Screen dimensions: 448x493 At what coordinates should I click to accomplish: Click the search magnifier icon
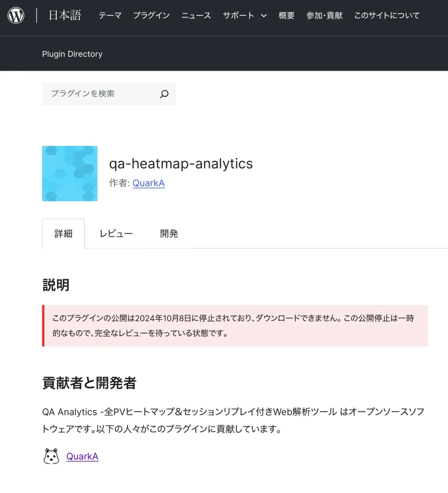click(x=164, y=94)
